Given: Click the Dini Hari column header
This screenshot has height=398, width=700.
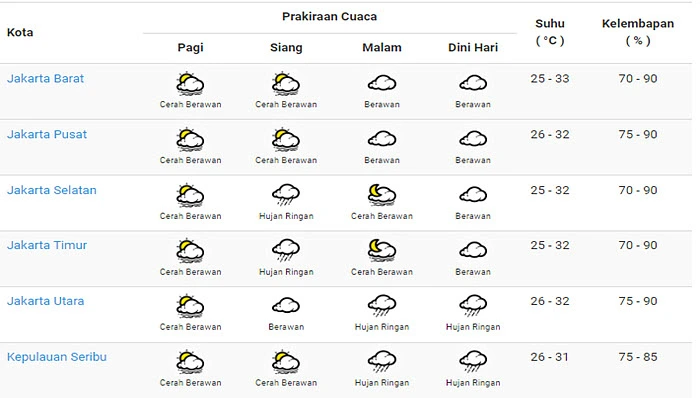Looking at the screenshot, I should click(x=473, y=47).
